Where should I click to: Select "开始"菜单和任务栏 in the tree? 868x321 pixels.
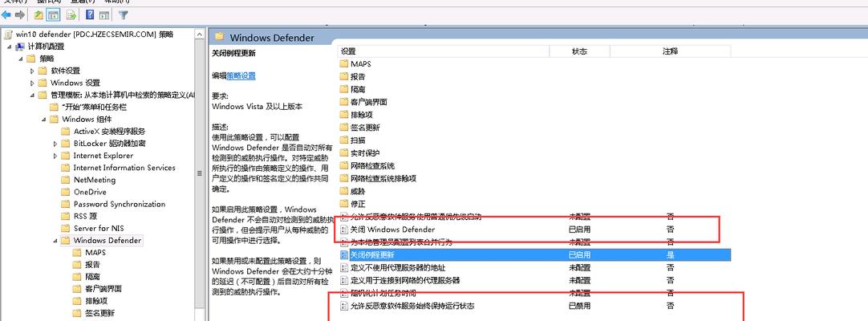point(95,108)
